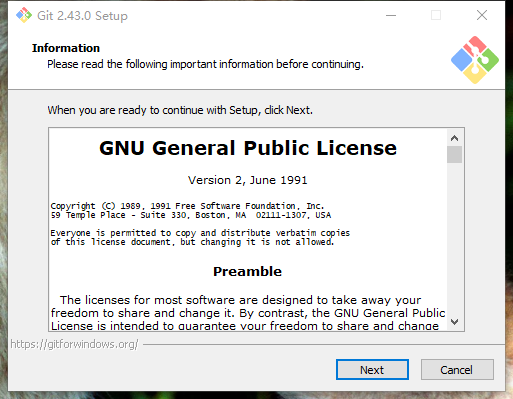The image size is (513, 399).
Task: Click the Information heading
Action: click(66, 48)
